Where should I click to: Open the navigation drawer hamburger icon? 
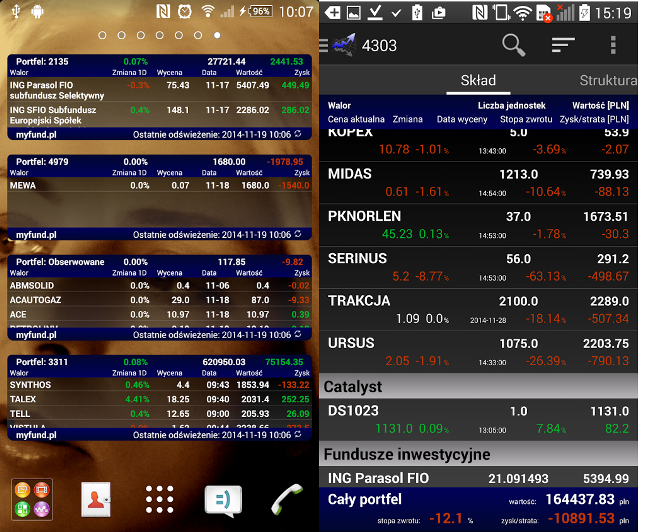click(324, 45)
